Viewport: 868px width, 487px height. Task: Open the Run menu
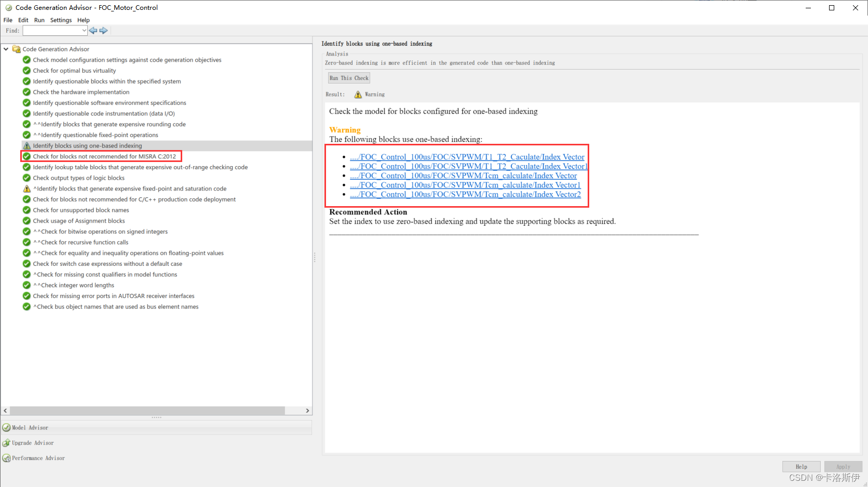click(39, 20)
